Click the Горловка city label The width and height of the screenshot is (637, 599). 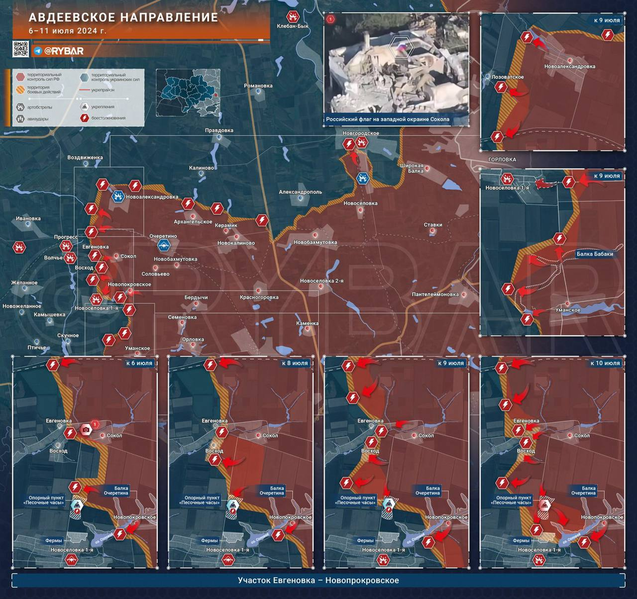pos(495,160)
